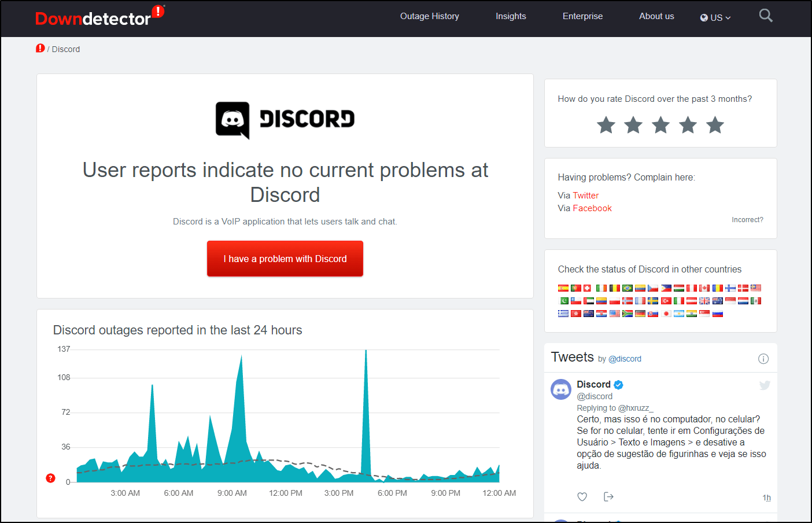Complain via Twitter link

click(585, 196)
